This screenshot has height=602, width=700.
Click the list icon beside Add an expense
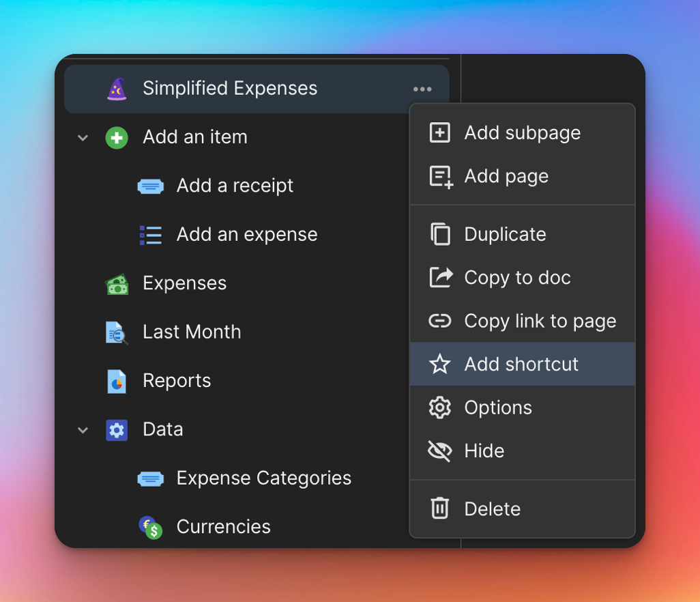coord(150,235)
